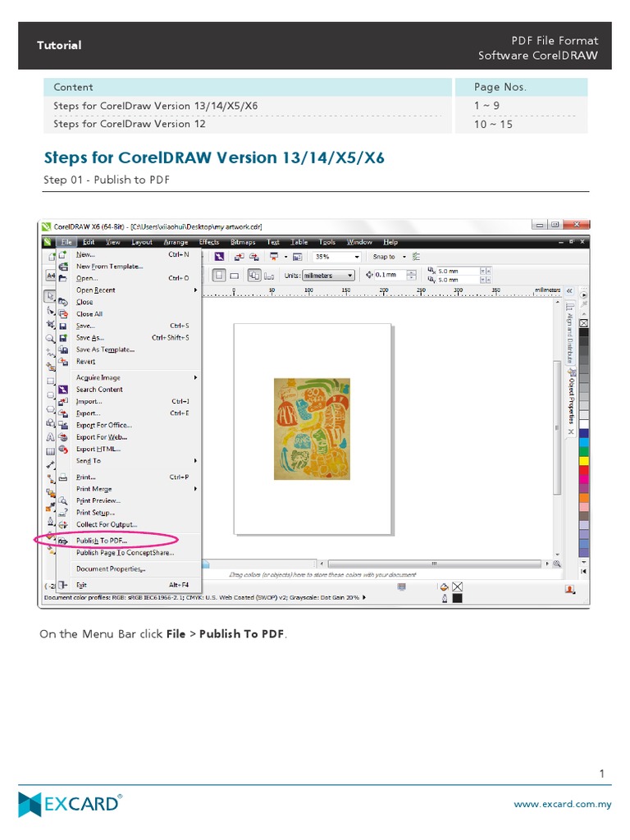The image size is (630, 840).
Task: Click the Search Content toolbar icon
Action: click(x=219, y=257)
